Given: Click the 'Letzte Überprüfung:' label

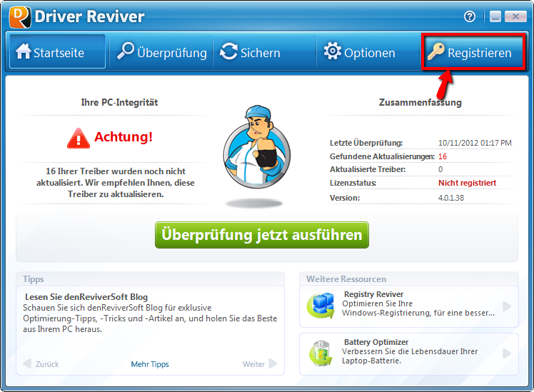Looking at the screenshot, I should point(366,143).
